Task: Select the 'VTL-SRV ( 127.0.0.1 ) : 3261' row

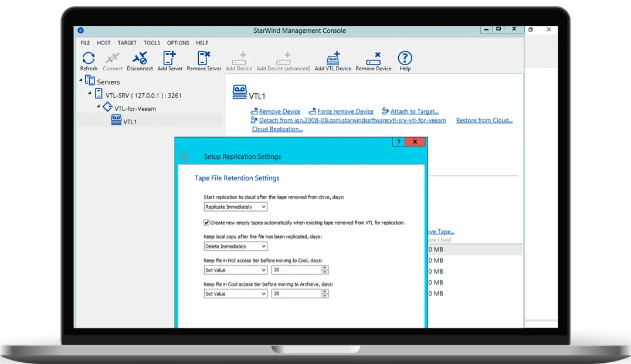Action: click(x=144, y=96)
